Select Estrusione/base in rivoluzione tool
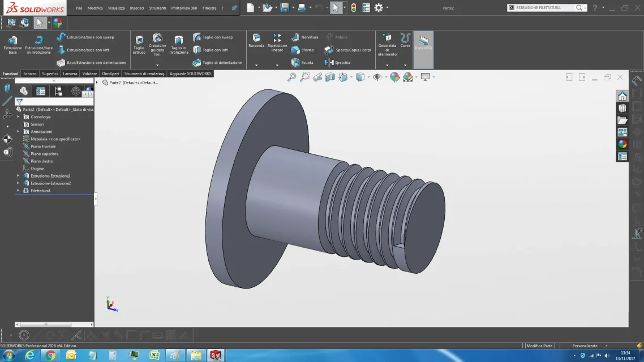644x362 pixels. pyautogui.click(x=38, y=44)
